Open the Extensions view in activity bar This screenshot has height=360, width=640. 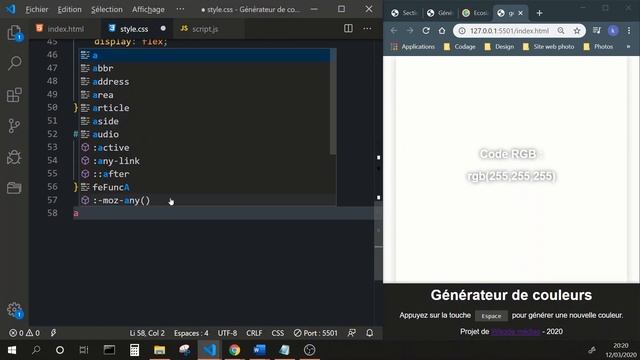coord(14,95)
